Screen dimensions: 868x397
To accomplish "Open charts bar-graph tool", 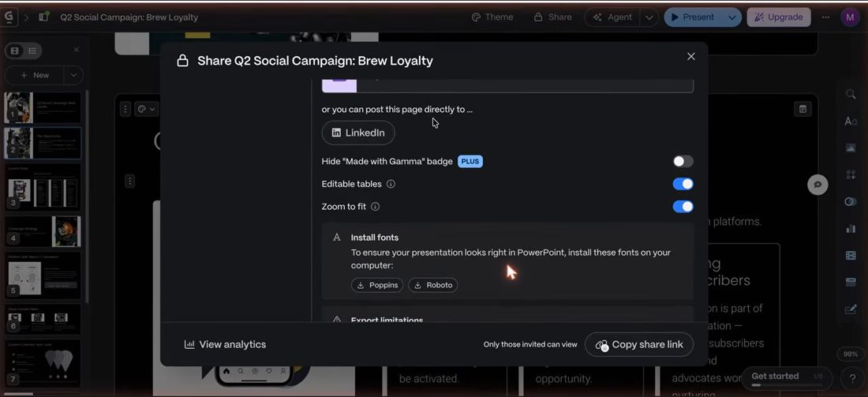I will [x=851, y=229].
